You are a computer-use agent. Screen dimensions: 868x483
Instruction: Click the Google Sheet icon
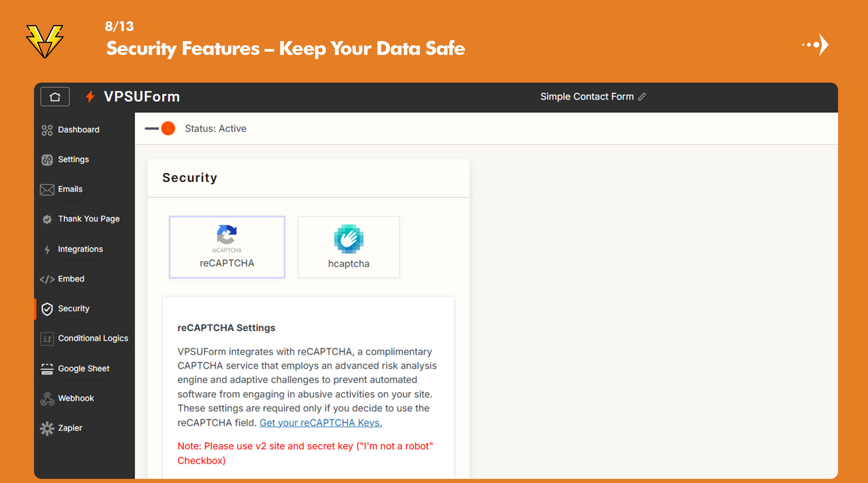click(x=47, y=369)
